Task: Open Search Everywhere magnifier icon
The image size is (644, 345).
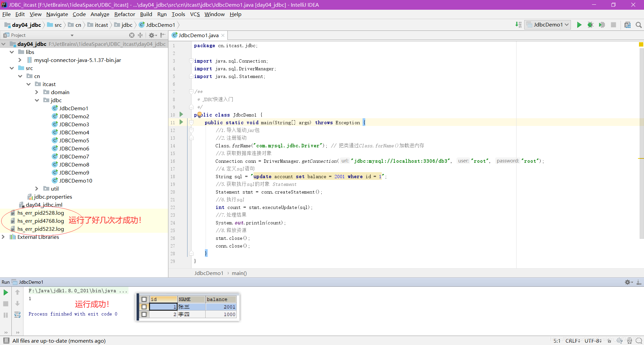Action: pyautogui.click(x=639, y=25)
